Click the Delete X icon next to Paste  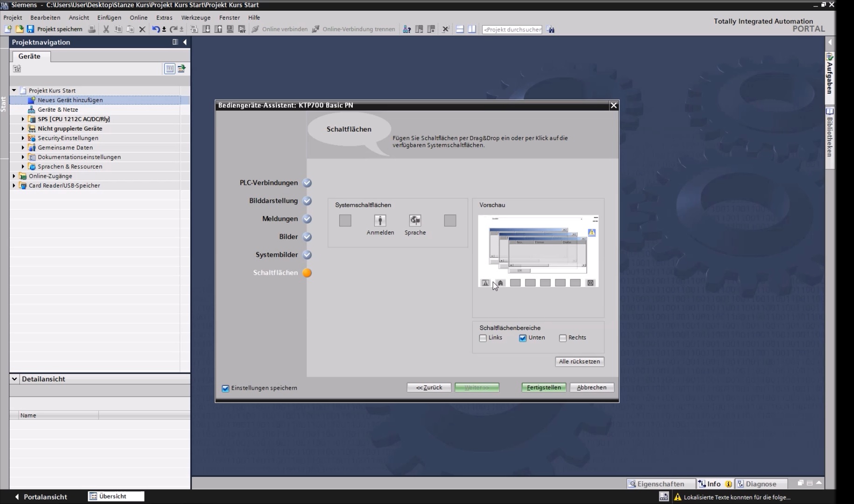tap(142, 29)
